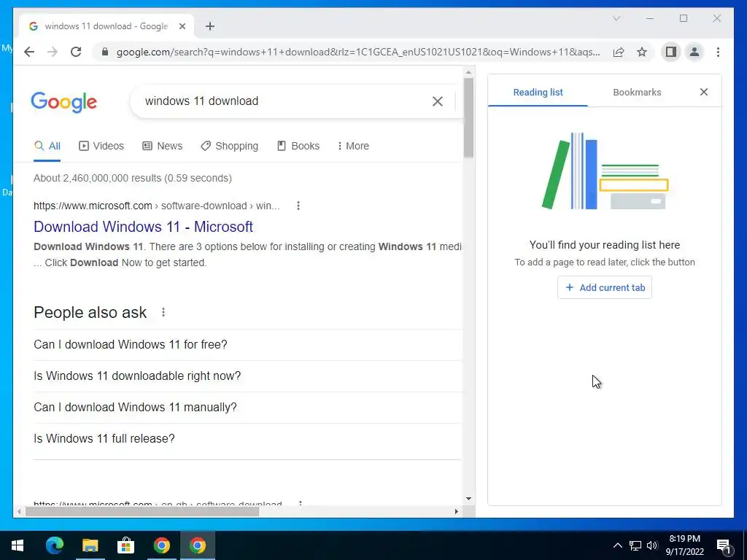Click the active Chrome taskbar icon
The height and width of the screenshot is (560, 747).
click(197, 545)
